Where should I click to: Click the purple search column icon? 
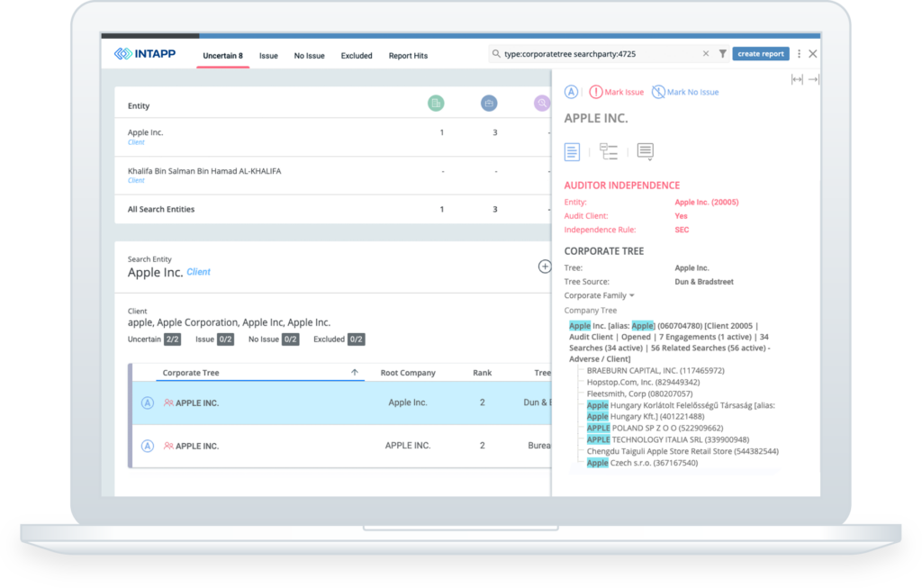(542, 104)
